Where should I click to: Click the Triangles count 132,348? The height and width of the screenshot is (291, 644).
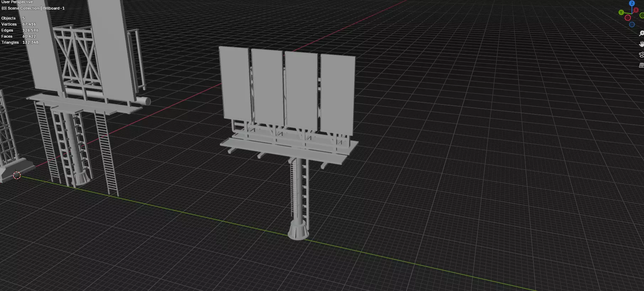[x=30, y=42]
